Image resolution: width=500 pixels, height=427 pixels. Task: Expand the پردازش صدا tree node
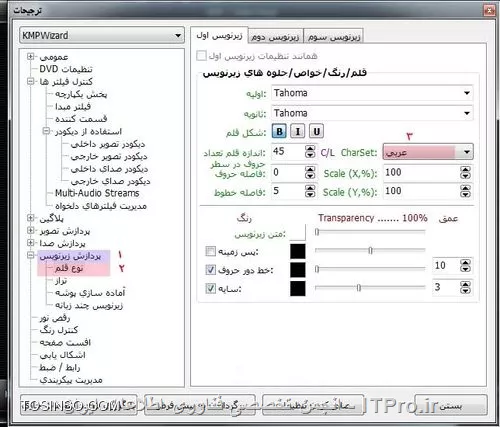coord(30,243)
